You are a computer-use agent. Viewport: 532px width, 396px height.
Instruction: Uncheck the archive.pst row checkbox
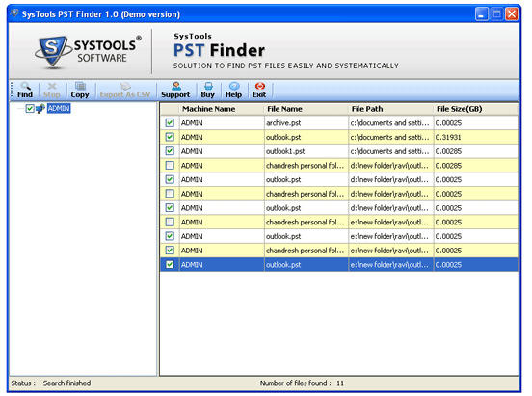coord(170,122)
